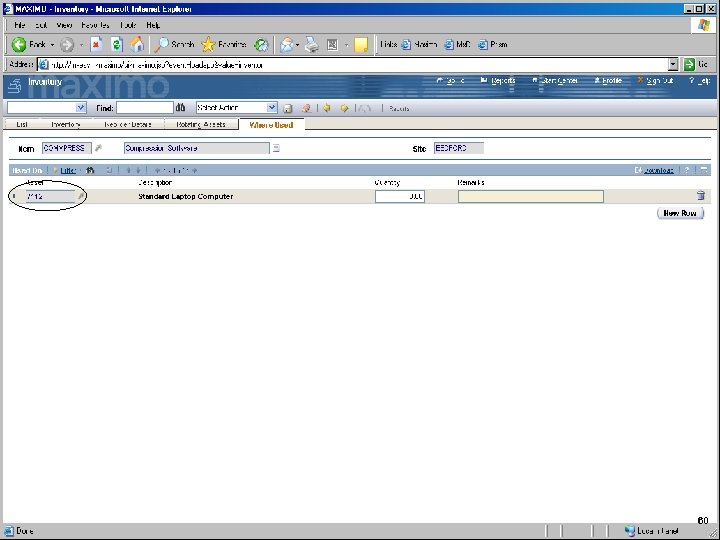Switch to the Inventory tab
This screenshot has height=540, width=720.
pos(65,124)
